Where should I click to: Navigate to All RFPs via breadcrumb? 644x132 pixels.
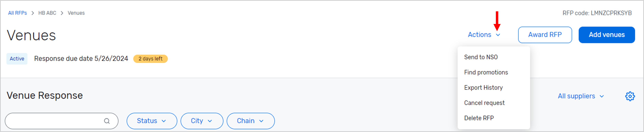point(18,13)
